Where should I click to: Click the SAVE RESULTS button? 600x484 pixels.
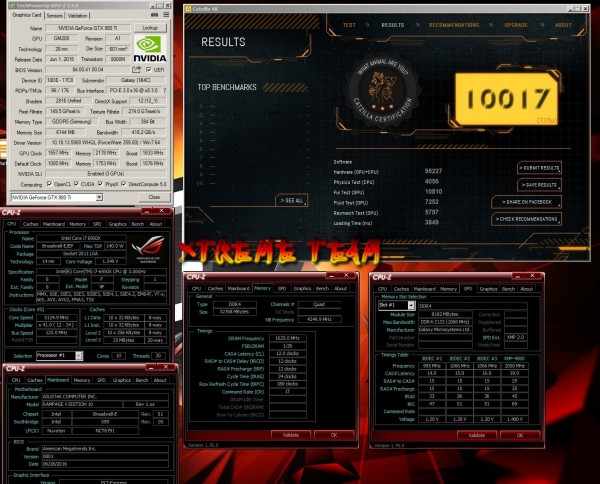pyautogui.click(x=540, y=185)
